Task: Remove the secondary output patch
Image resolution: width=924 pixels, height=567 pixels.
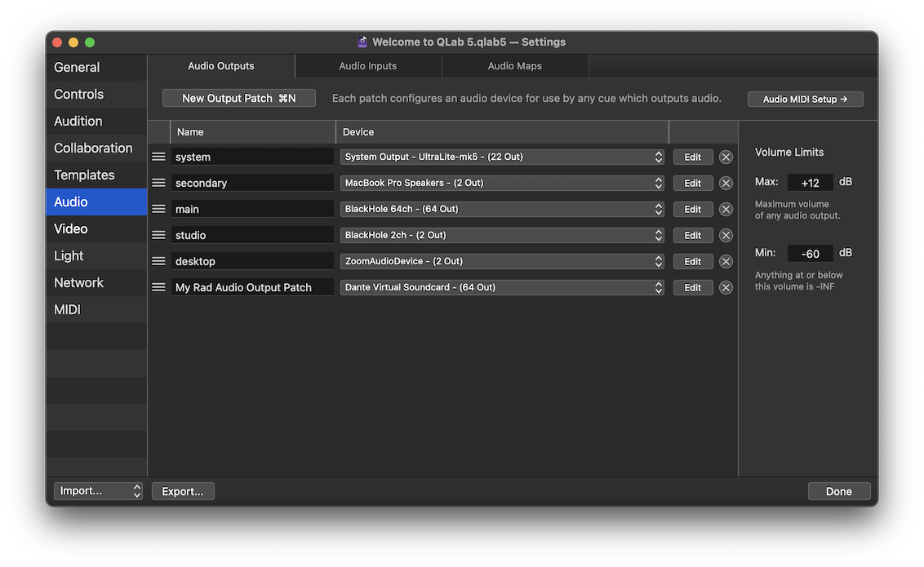Action: tap(726, 183)
